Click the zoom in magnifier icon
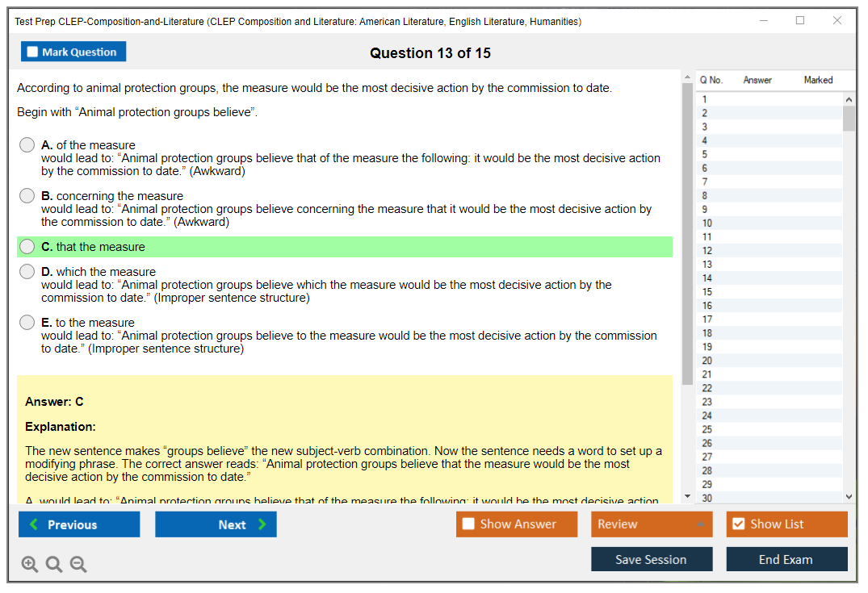Screen dimensions: 868x593 tap(29, 565)
